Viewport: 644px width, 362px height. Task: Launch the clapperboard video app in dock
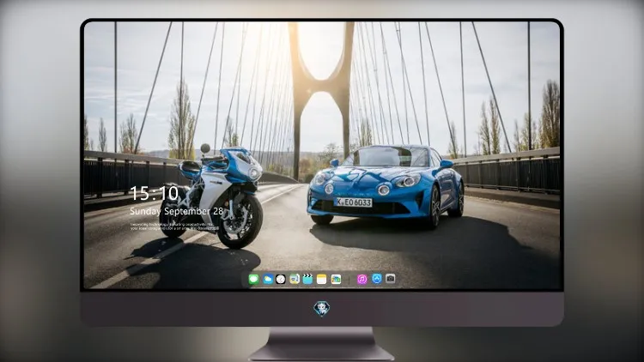pos(307,280)
